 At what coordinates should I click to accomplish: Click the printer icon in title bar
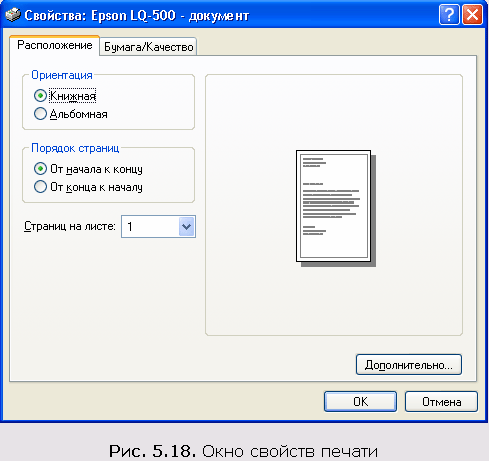click(13, 15)
